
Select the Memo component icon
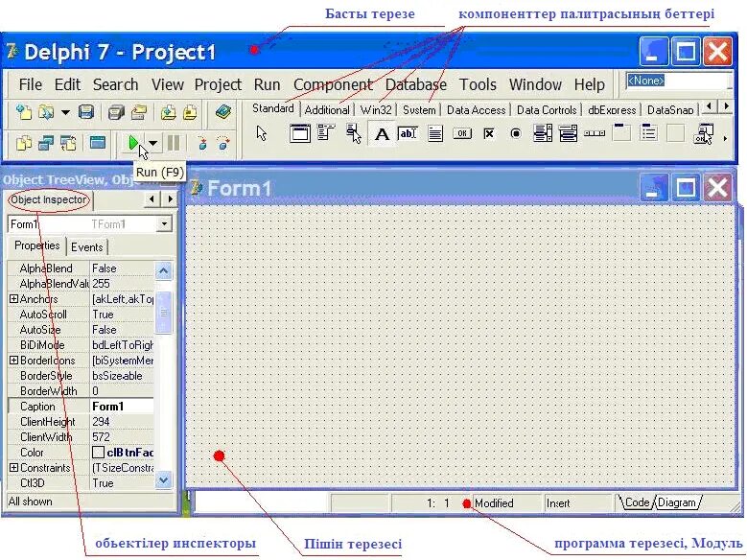pyautogui.click(x=435, y=133)
